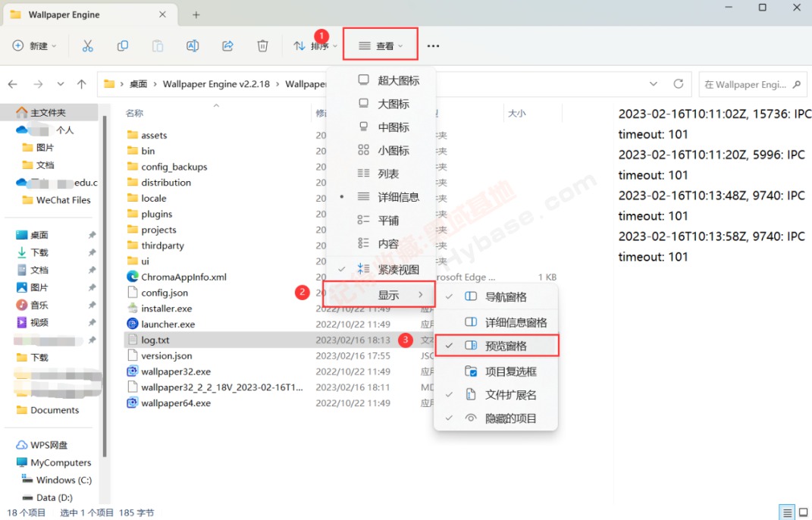Switch to large thumbnails view in status bar
Image resolution: width=812 pixels, height=520 pixels.
point(803,512)
